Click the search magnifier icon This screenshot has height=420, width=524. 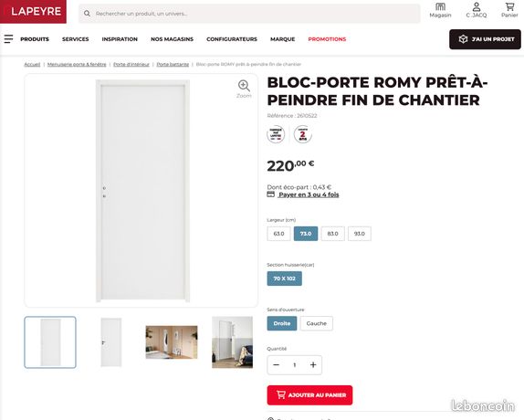tap(87, 14)
